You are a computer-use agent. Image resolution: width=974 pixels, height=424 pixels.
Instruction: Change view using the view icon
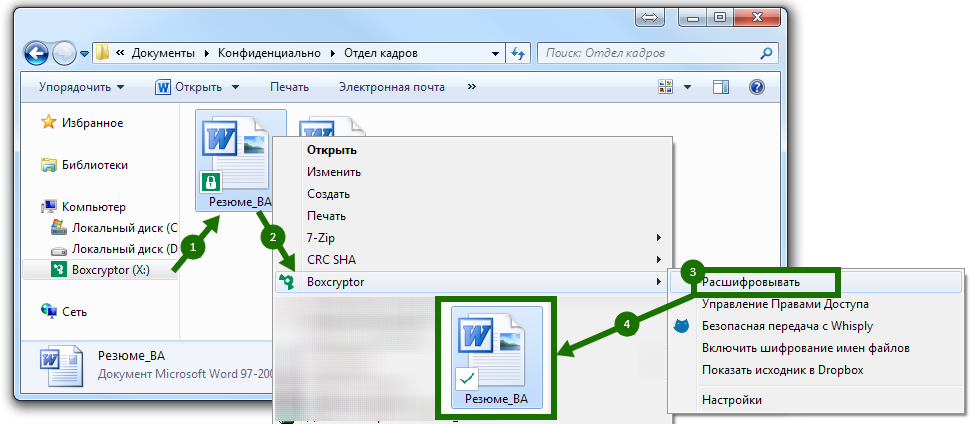[666, 87]
